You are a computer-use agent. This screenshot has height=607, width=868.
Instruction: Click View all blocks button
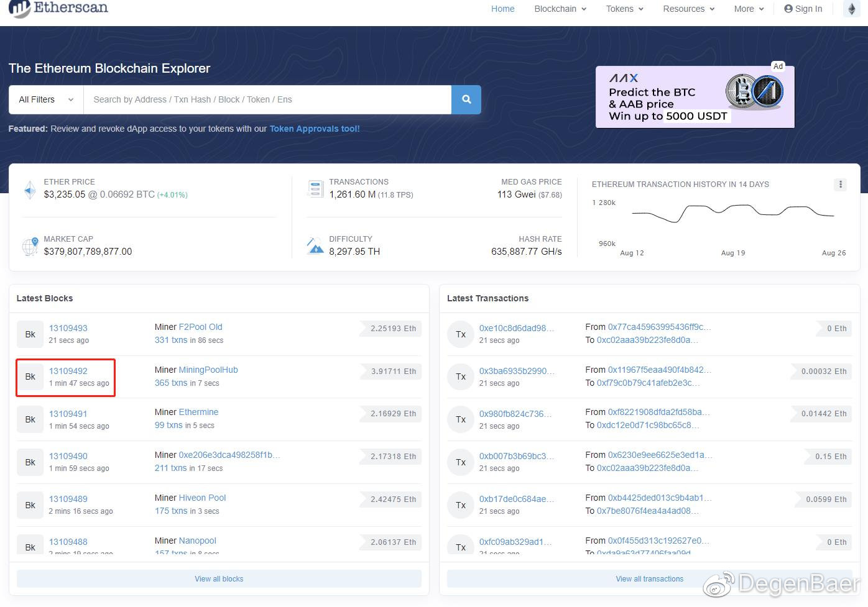(x=219, y=578)
